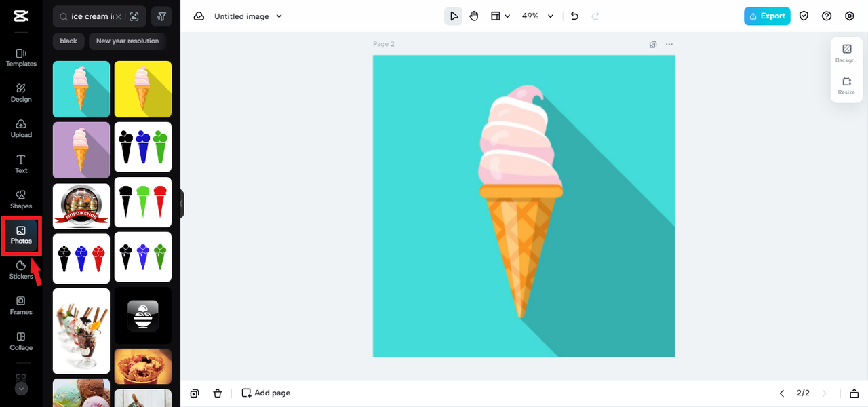Delete the page with trash icon

217,393
